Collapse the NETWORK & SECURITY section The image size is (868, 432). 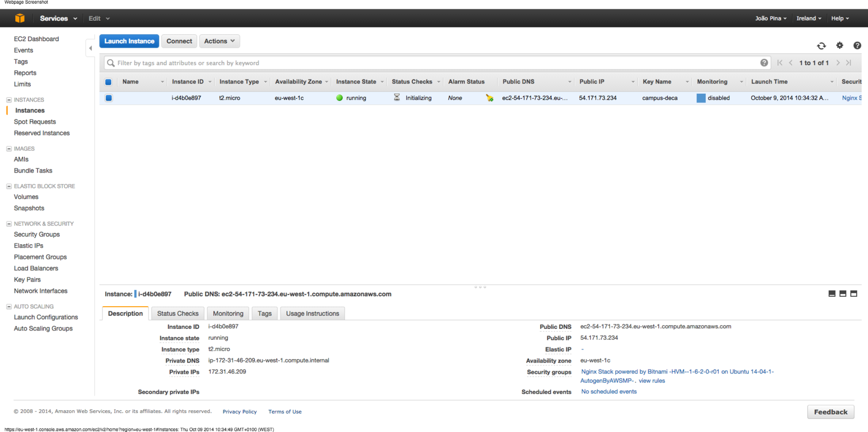click(x=9, y=224)
